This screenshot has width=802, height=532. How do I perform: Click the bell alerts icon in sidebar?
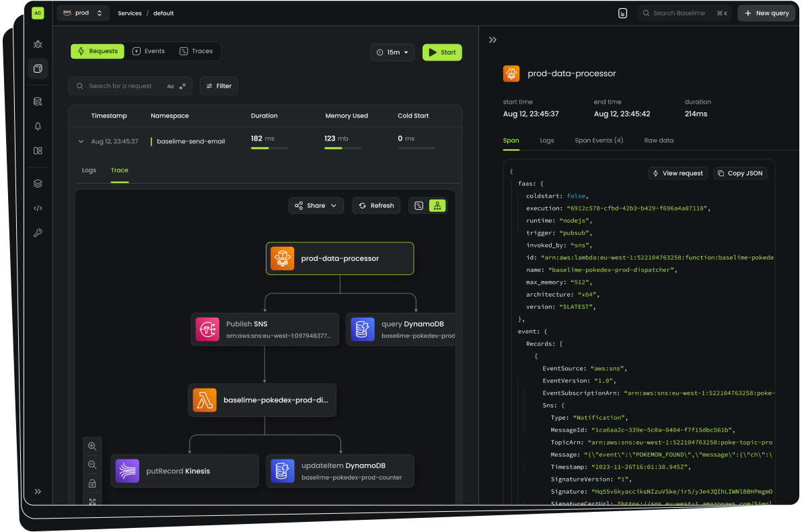[38, 126]
